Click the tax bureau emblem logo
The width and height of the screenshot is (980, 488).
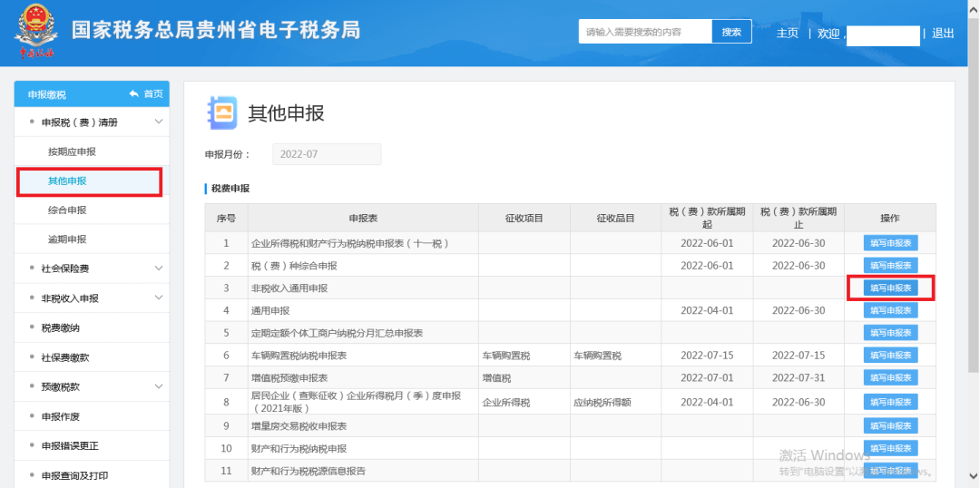coord(35,33)
